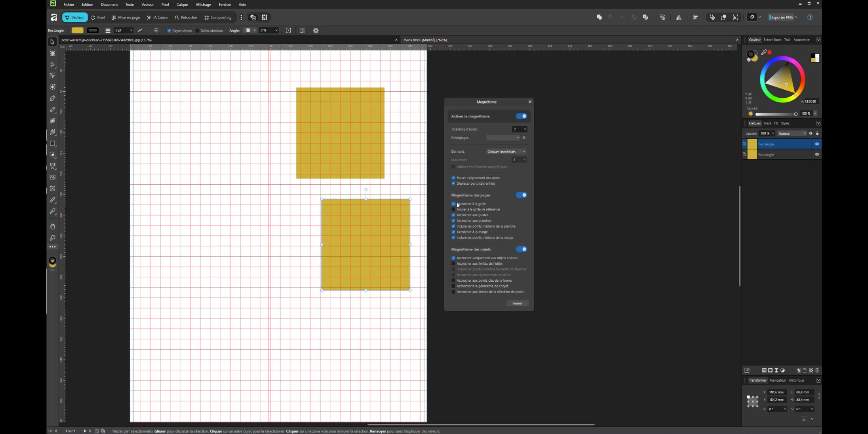
Task: Select the Pen tool in left toolbar
Action: click(52, 98)
